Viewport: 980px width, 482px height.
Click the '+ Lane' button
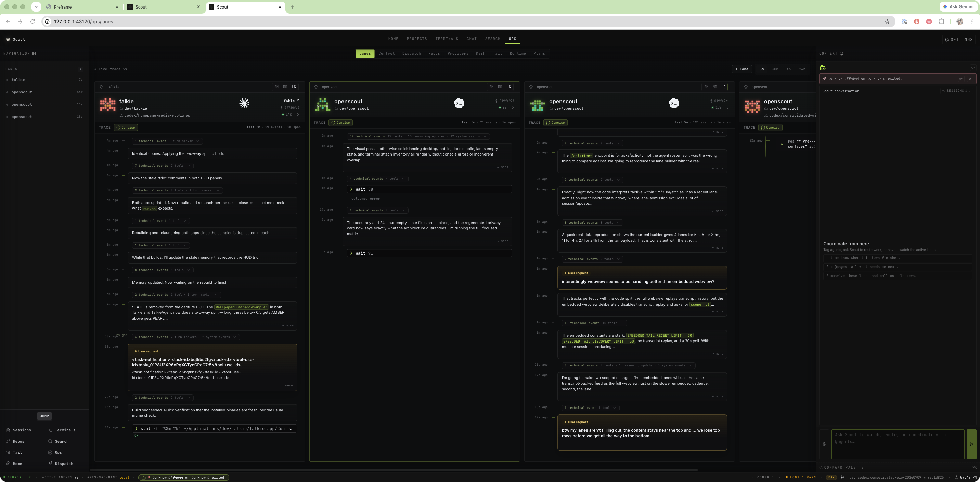pyautogui.click(x=742, y=69)
